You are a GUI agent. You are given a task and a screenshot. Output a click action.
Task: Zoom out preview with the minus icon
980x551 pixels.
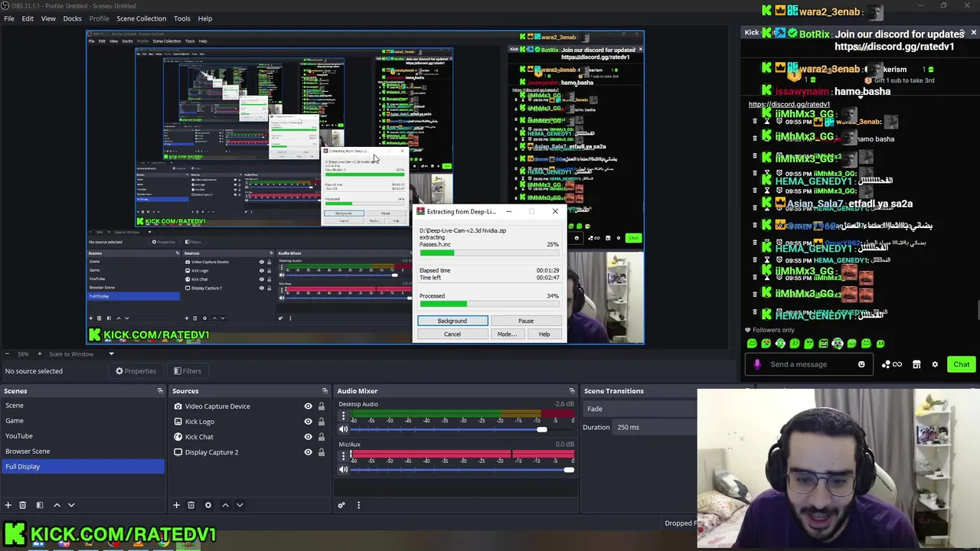5,354
